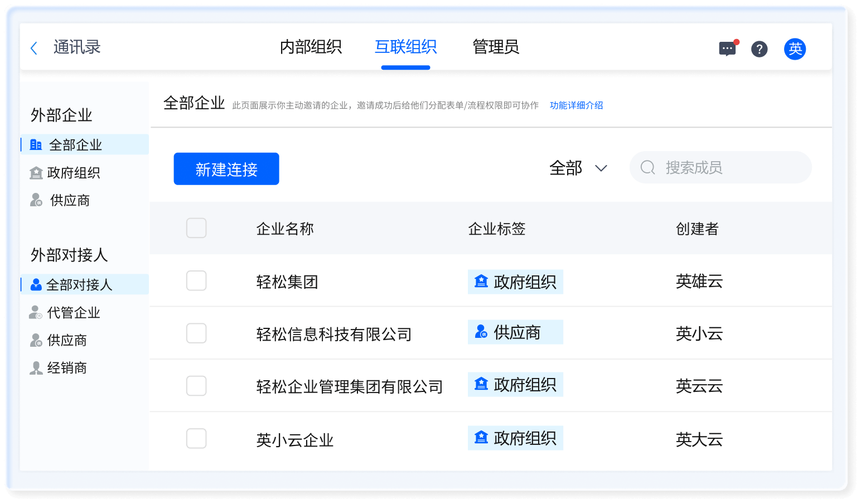Click the 供应商 tag icon for 轻松信息科技有限公司
This screenshot has height=504, width=861.
tap(481, 332)
